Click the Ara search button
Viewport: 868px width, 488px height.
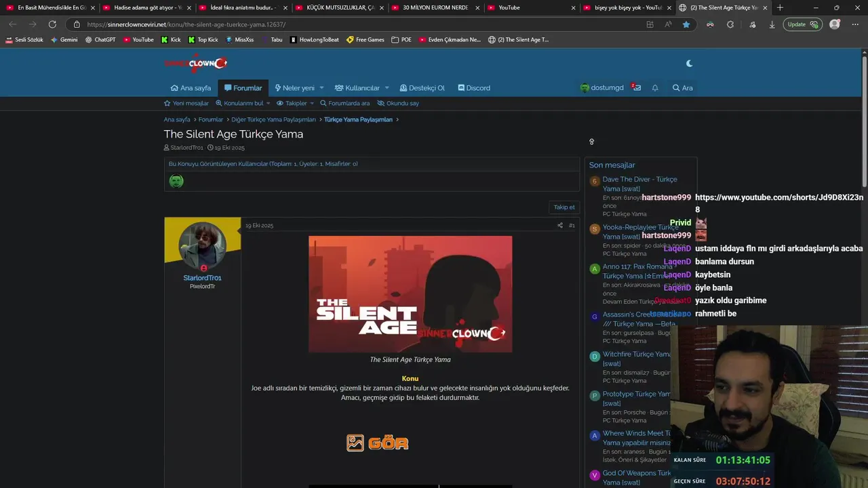pyautogui.click(x=682, y=88)
